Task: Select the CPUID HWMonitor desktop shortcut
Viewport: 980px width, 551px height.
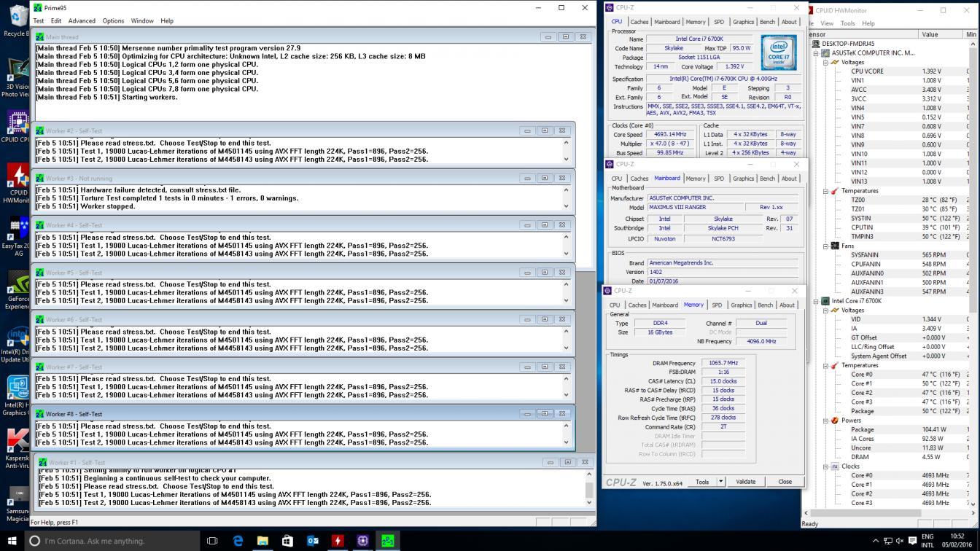Action: click(16, 184)
